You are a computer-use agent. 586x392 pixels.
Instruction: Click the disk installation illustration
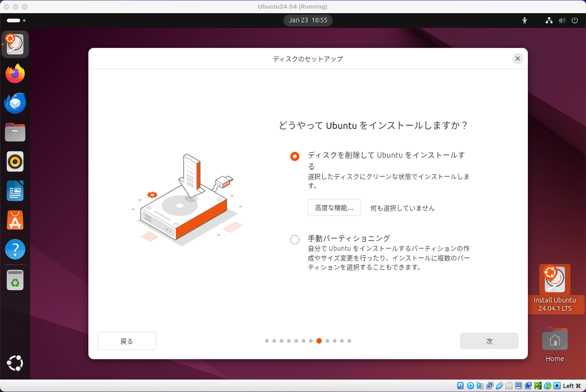click(x=187, y=200)
